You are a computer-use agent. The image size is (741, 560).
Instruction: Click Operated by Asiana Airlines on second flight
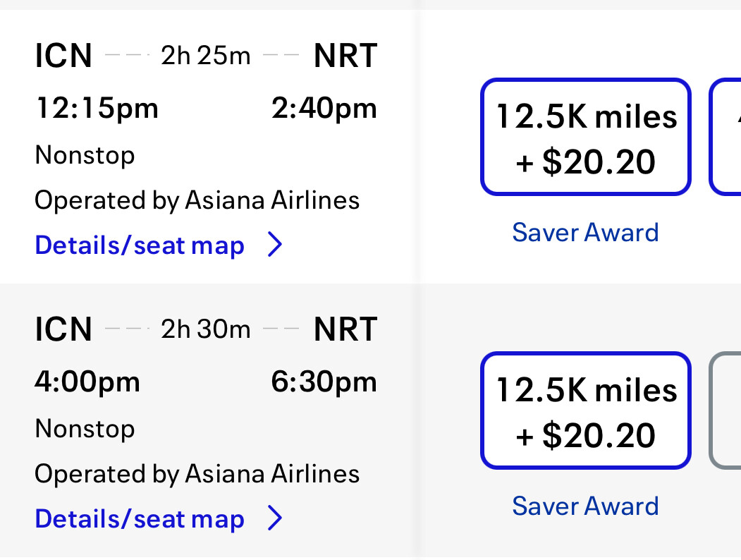[x=197, y=474]
